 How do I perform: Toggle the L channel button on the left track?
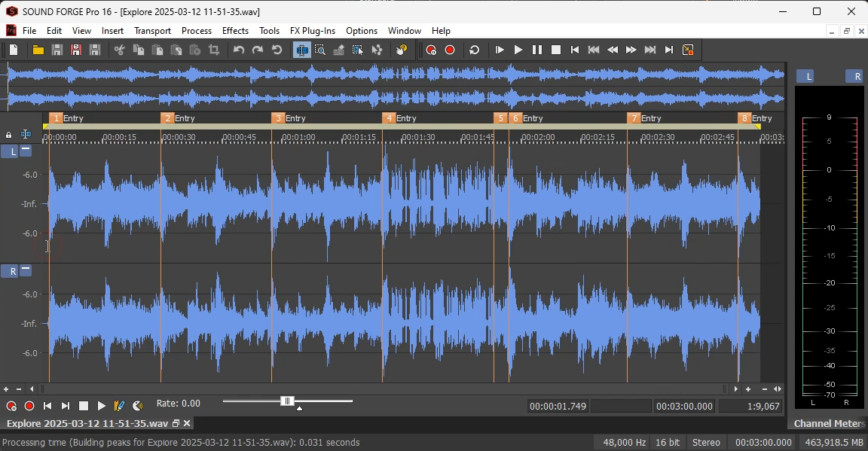pyautogui.click(x=10, y=151)
